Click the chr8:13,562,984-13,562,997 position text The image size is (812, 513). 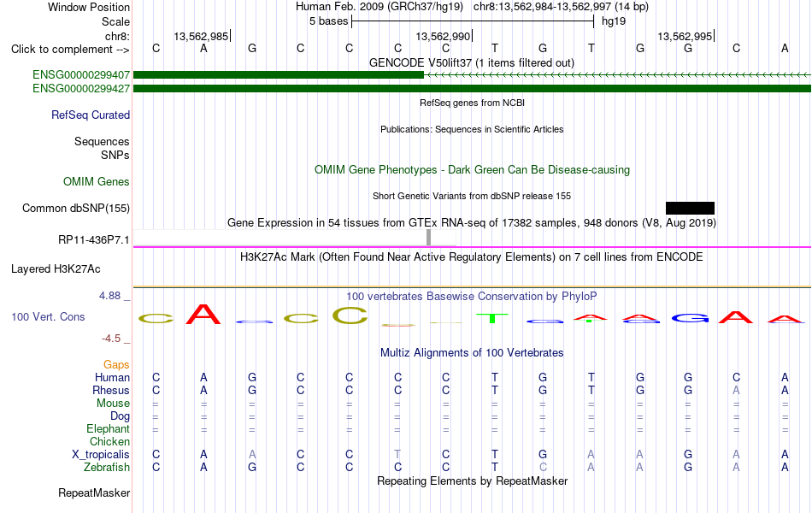pyautogui.click(x=561, y=7)
